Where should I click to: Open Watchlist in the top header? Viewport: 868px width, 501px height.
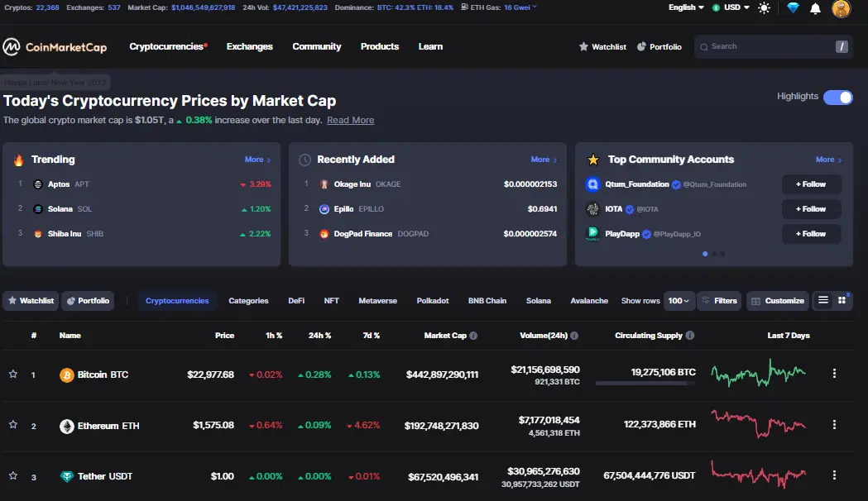tap(602, 47)
